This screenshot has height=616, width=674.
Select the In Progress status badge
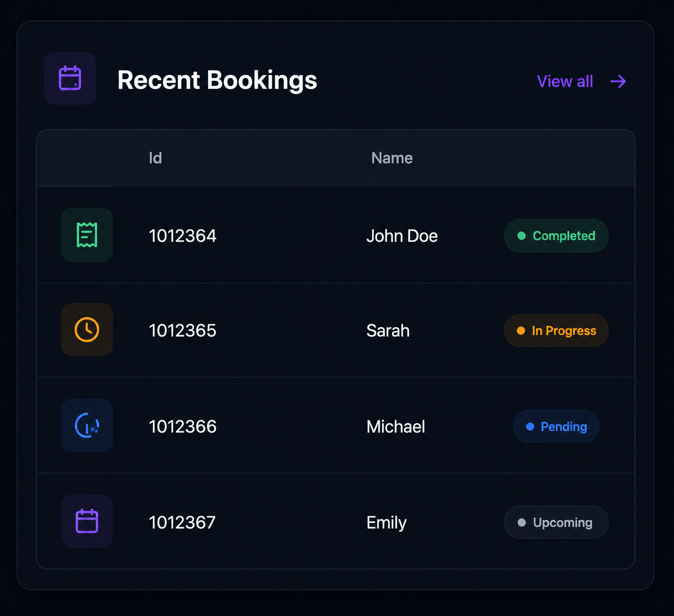(556, 330)
